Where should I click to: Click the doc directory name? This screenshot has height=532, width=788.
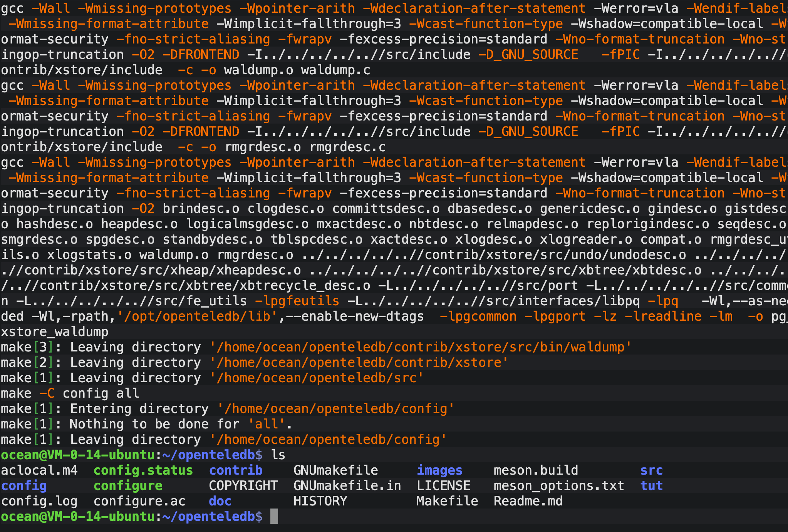coord(220,501)
